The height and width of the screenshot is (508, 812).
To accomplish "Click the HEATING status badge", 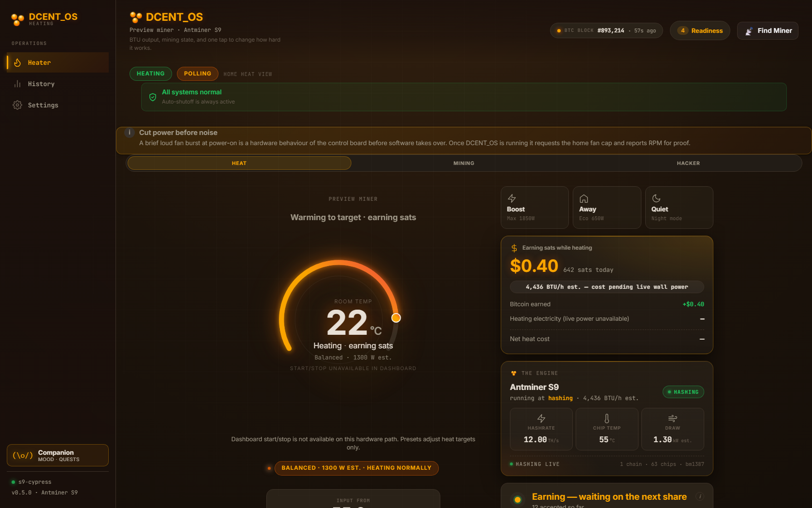I will 151,74.
